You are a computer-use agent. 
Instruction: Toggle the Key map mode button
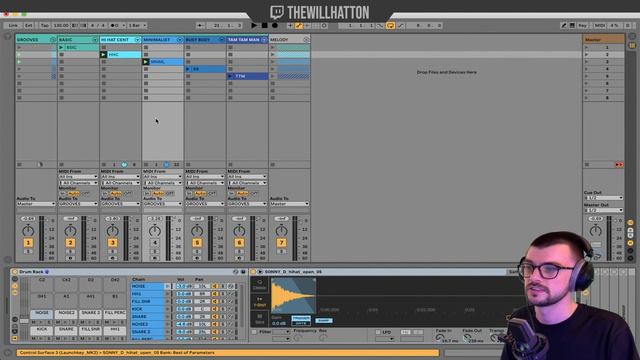click(x=582, y=25)
